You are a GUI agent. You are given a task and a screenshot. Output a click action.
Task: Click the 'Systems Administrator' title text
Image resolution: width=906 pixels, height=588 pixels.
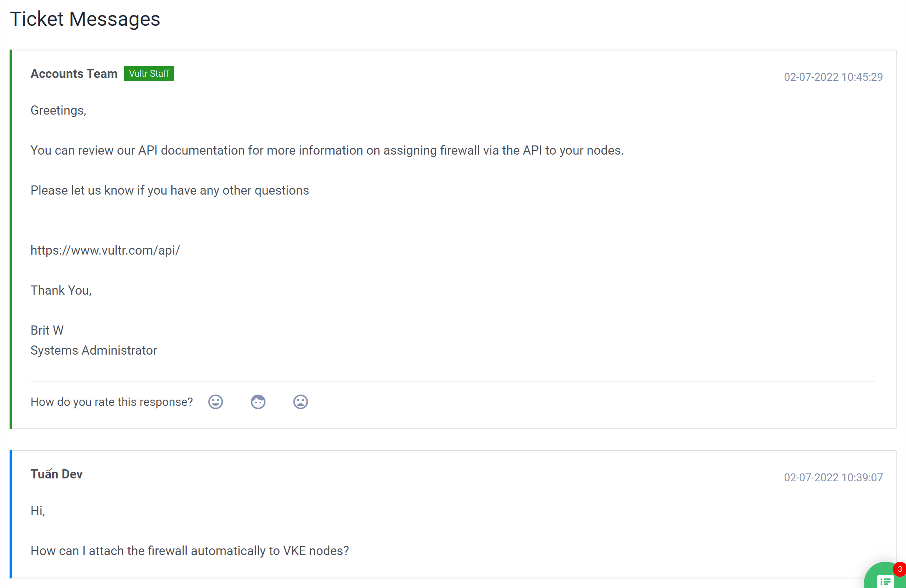pos(94,350)
